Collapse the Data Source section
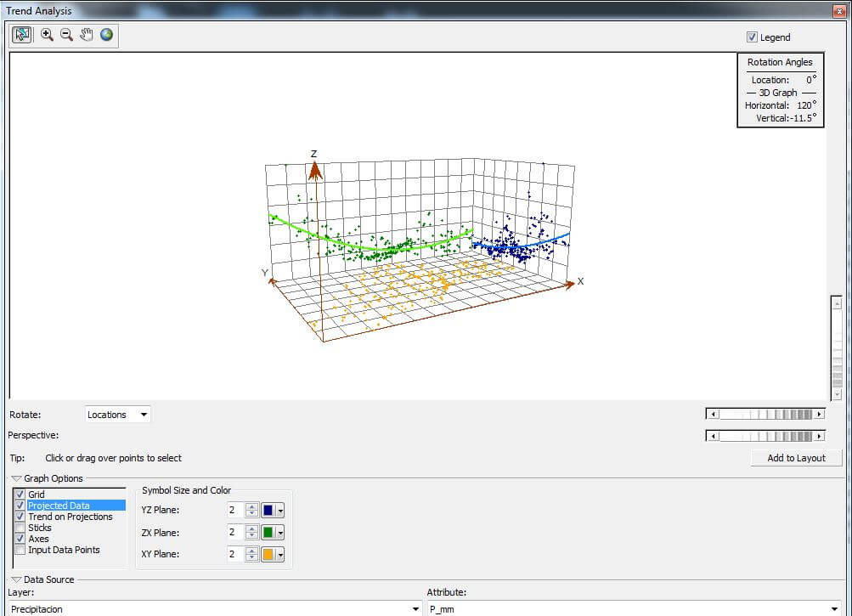The image size is (852, 616). tap(16, 579)
